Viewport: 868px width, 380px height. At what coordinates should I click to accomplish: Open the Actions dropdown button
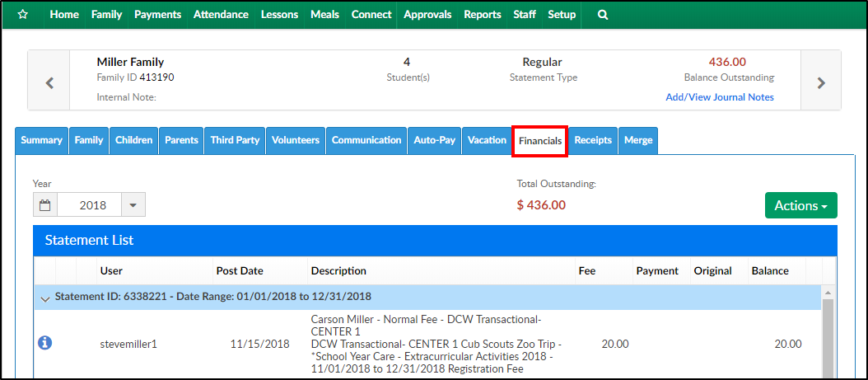tap(800, 205)
